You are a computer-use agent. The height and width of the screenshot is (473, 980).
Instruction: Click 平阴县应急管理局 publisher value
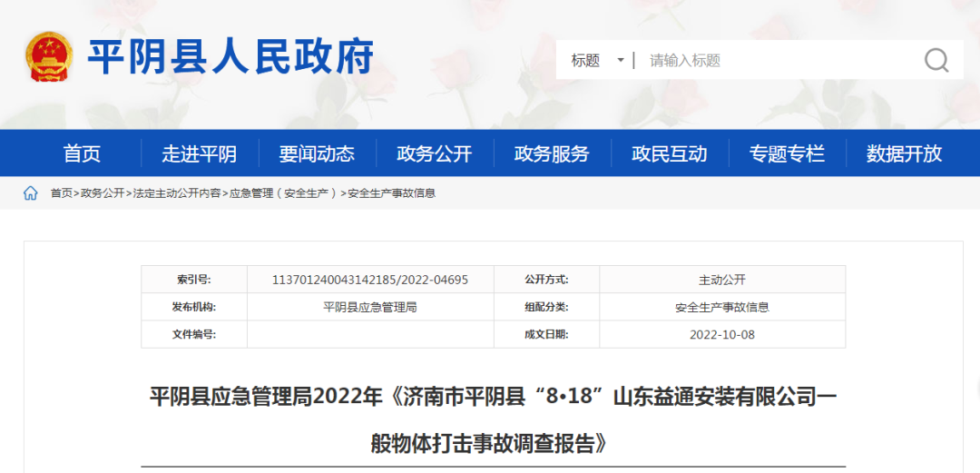click(370, 307)
